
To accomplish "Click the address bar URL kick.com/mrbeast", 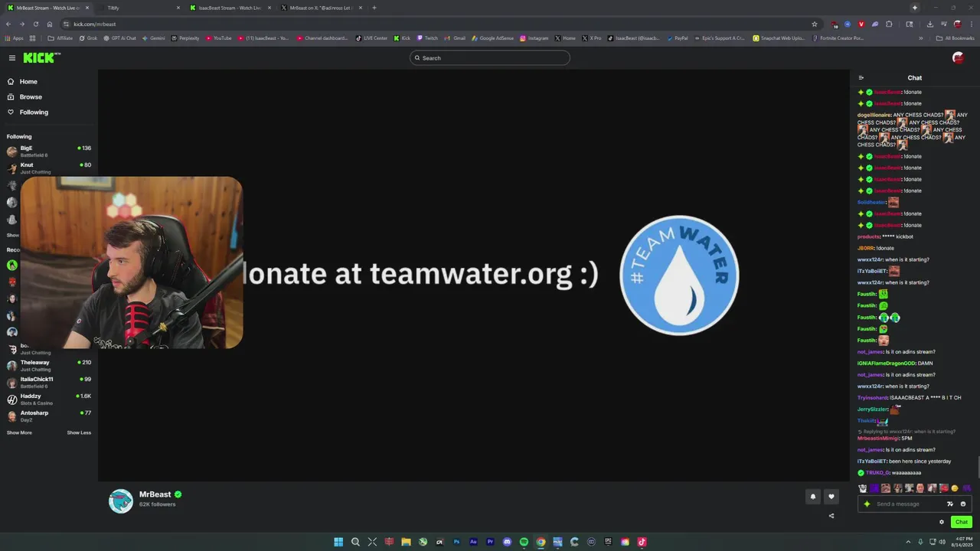I will click(x=94, y=24).
